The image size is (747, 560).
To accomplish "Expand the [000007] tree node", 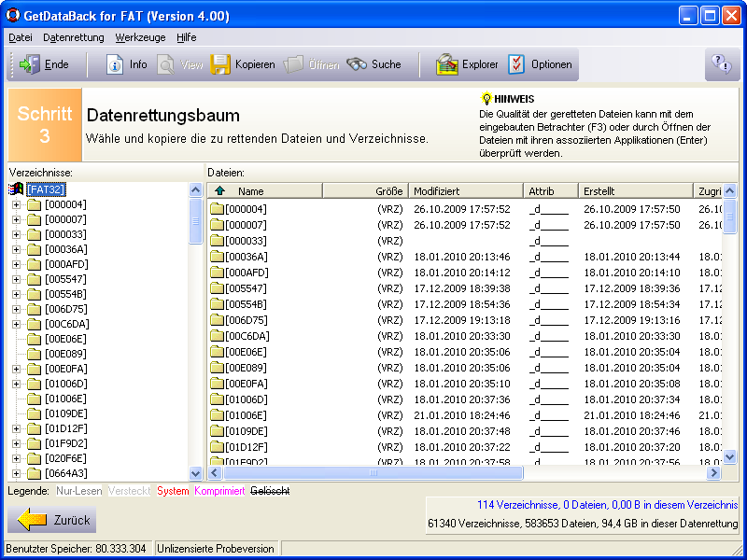I will [x=16, y=219].
